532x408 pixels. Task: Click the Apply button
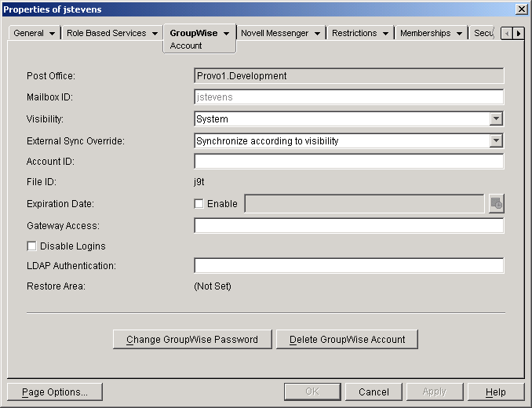[x=435, y=392]
